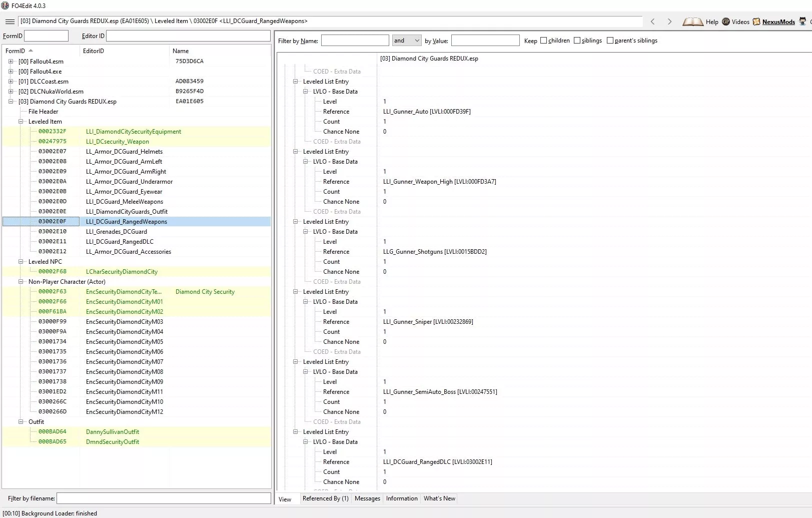Select the File Header row
Image resolution: width=812 pixels, height=518 pixels.
pos(43,112)
